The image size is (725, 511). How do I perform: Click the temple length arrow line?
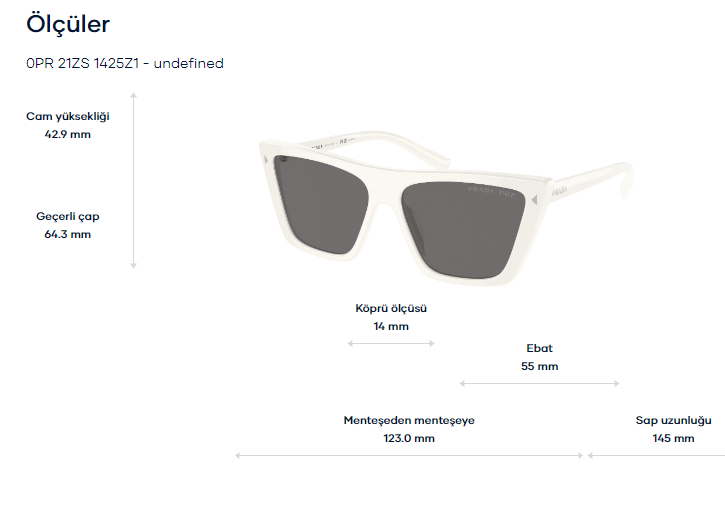pyautogui.click(x=656, y=456)
